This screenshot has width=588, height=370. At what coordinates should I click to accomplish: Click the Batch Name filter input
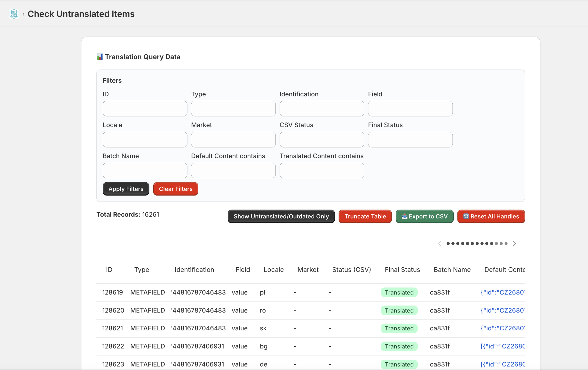145,171
